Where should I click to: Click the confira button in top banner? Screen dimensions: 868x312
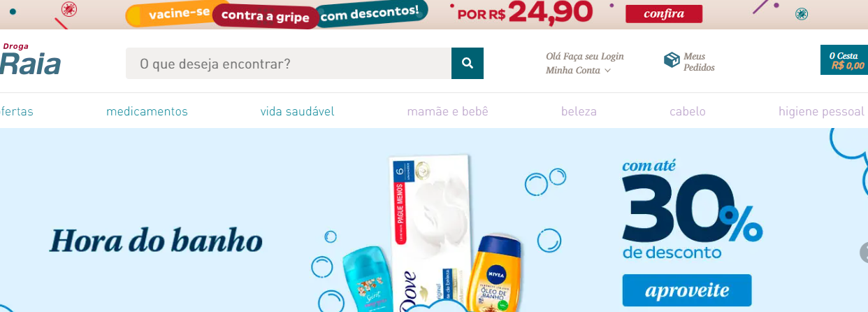[664, 14]
